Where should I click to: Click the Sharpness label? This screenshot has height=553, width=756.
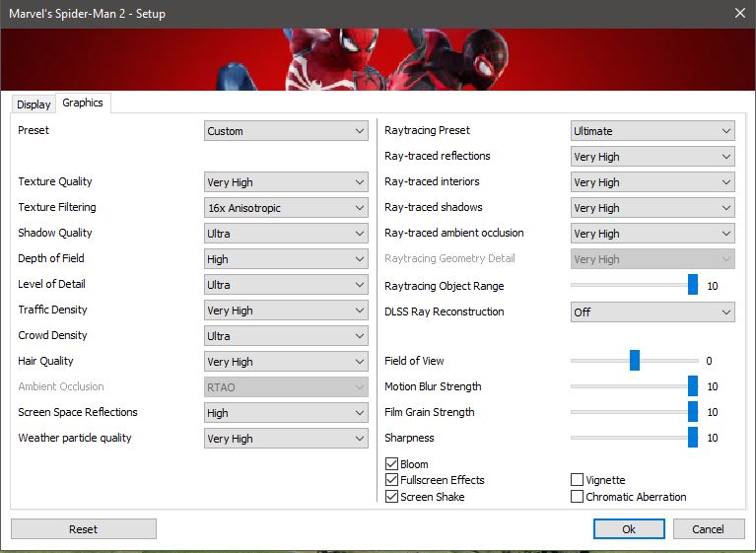tap(409, 438)
